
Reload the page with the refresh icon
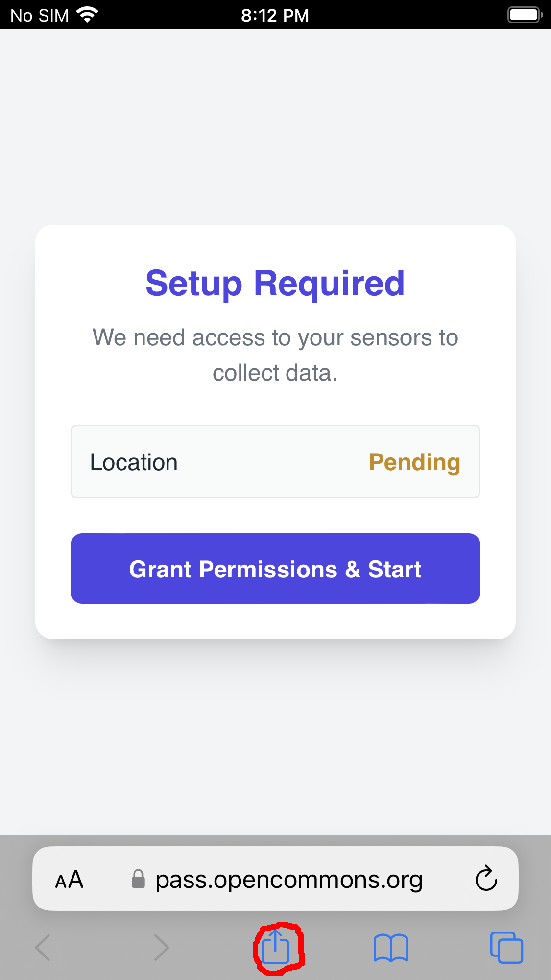pos(486,879)
